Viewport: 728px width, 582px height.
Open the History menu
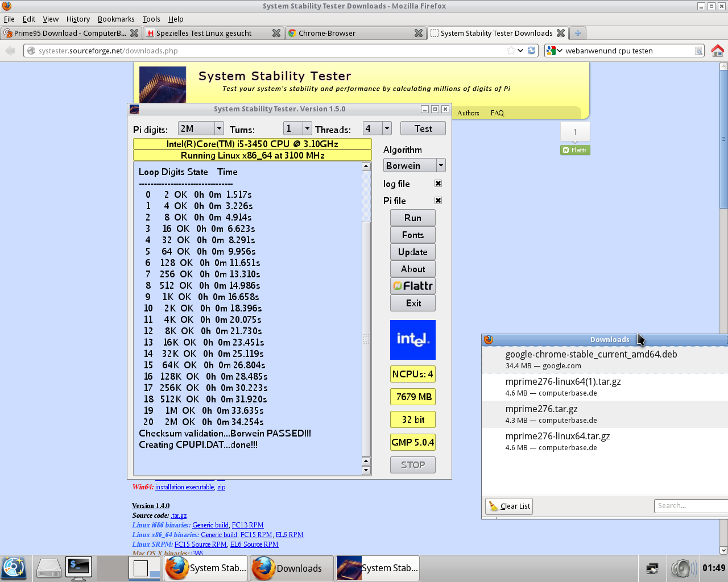[x=78, y=19]
